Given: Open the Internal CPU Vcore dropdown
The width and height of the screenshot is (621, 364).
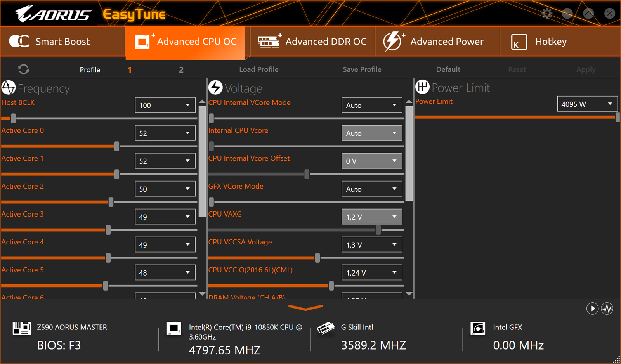Looking at the screenshot, I should [x=372, y=133].
